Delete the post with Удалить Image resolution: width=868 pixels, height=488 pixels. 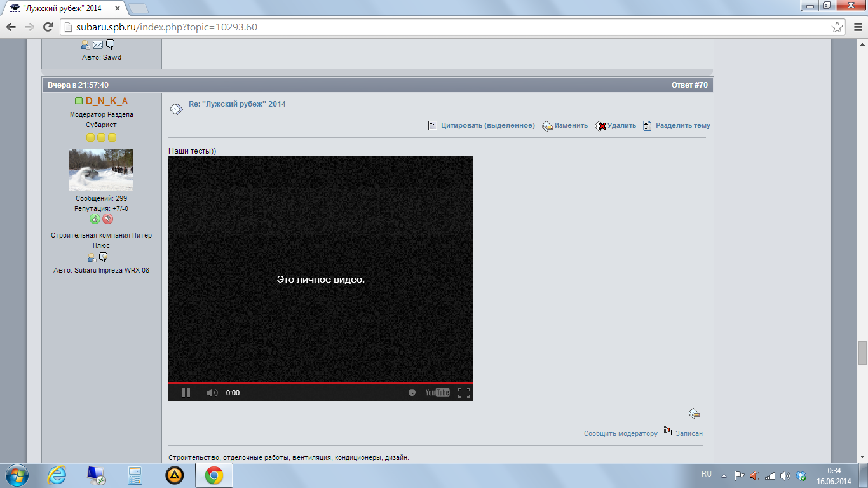pyautogui.click(x=621, y=126)
